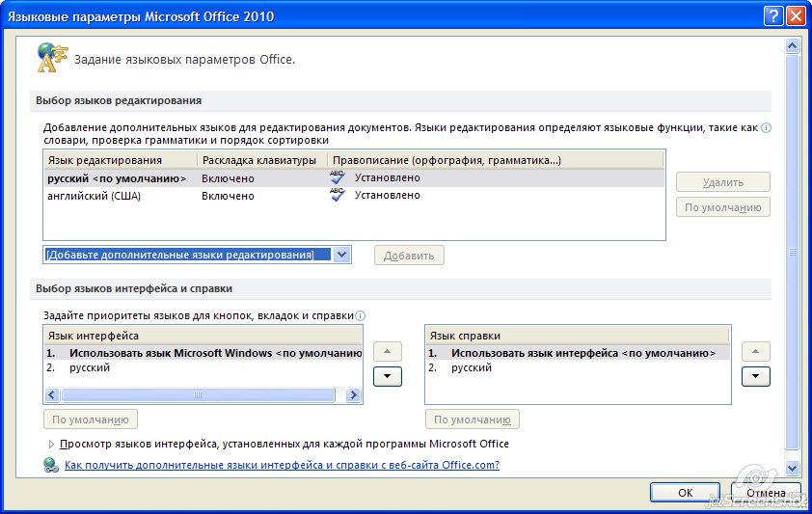Move help language up with arrow button
This screenshot has width=812, height=514.
pyautogui.click(x=755, y=351)
